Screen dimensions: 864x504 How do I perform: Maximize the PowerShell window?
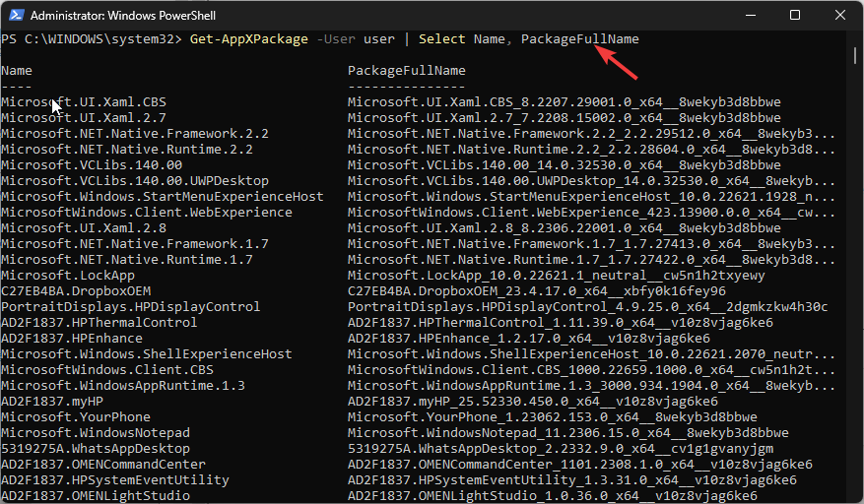[x=795, y=15]
